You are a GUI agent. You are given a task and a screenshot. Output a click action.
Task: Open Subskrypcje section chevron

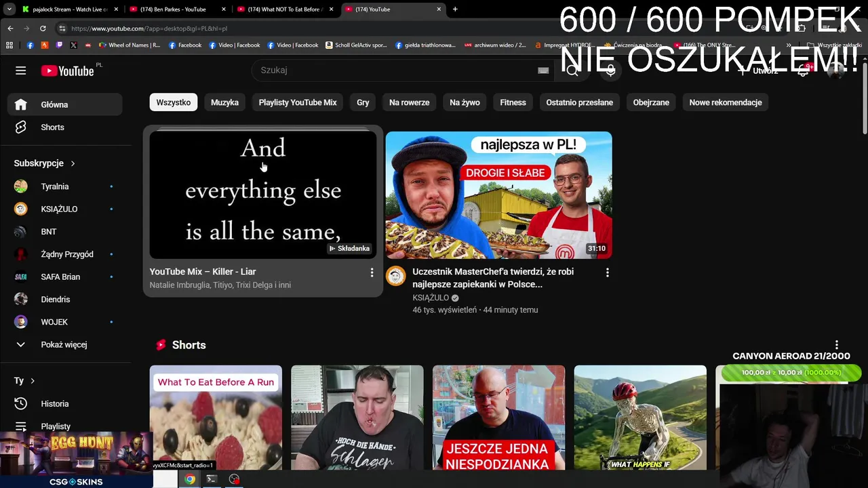point(73,163)
